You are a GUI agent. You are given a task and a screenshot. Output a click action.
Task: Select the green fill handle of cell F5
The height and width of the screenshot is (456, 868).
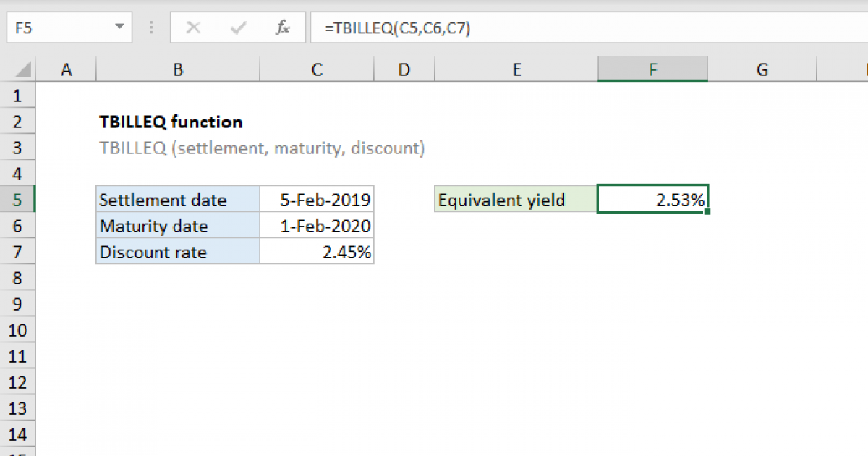708,211
